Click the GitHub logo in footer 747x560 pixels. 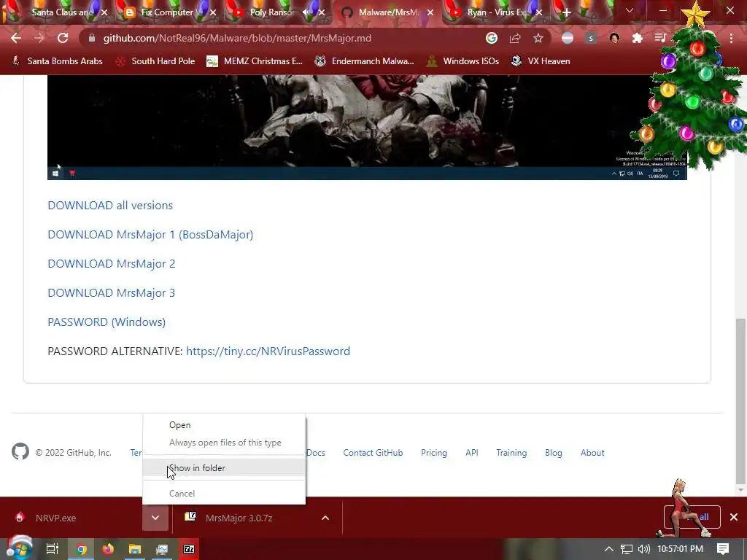tap(20, 451)
